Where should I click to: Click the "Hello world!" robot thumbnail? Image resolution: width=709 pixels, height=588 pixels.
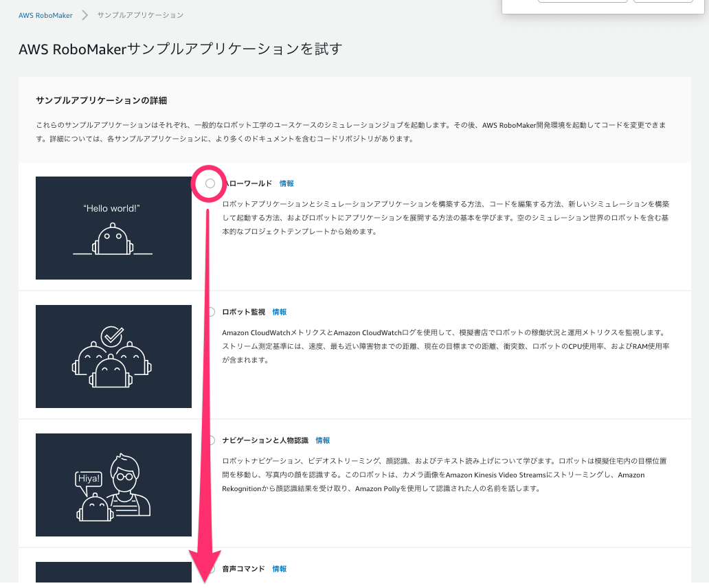tap(113, 228)
